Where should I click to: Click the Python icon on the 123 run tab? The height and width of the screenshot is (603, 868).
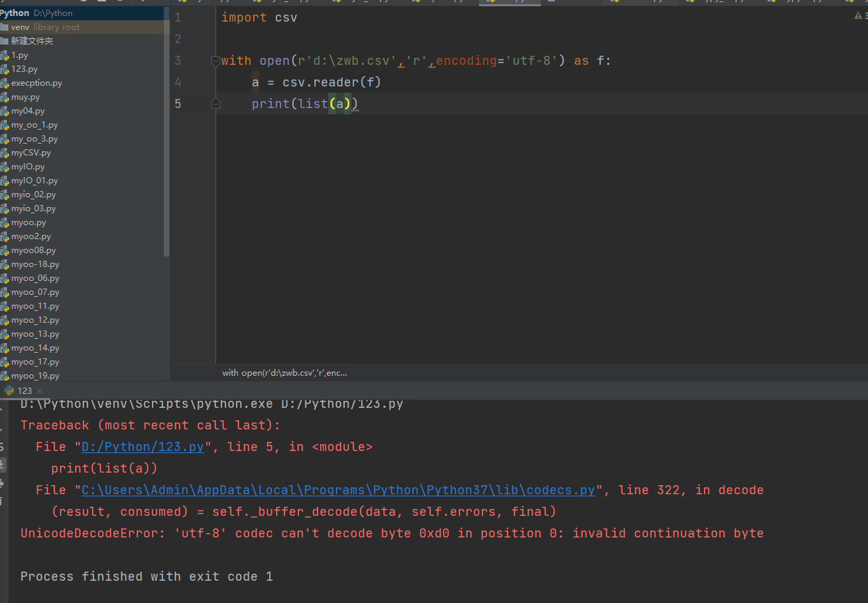click(9, 391)
